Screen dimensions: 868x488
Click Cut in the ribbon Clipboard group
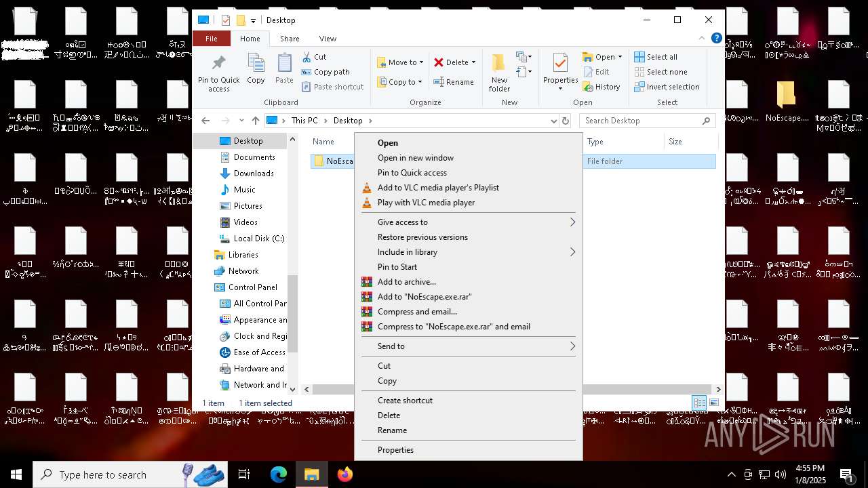pos(314,57)
